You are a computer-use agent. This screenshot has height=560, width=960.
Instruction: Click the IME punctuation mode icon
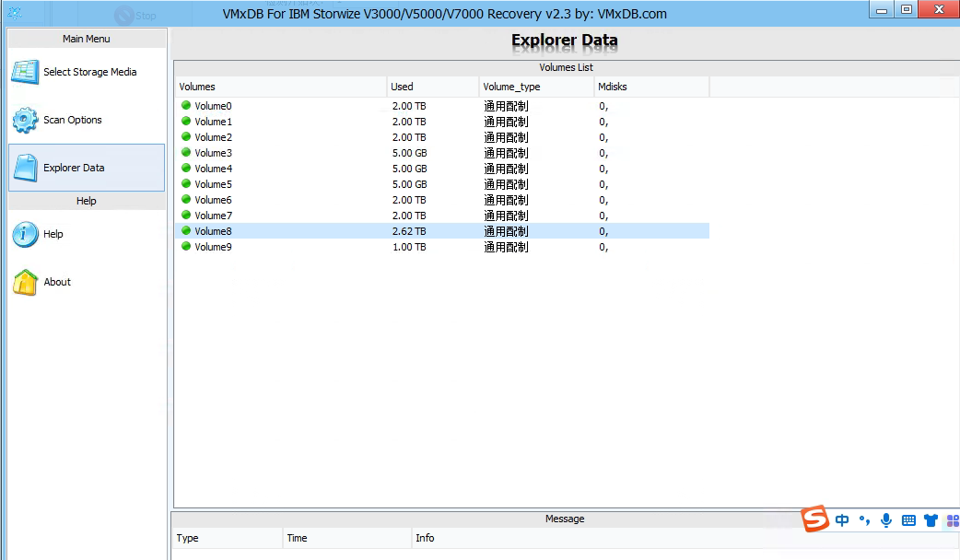pos(864,520)
